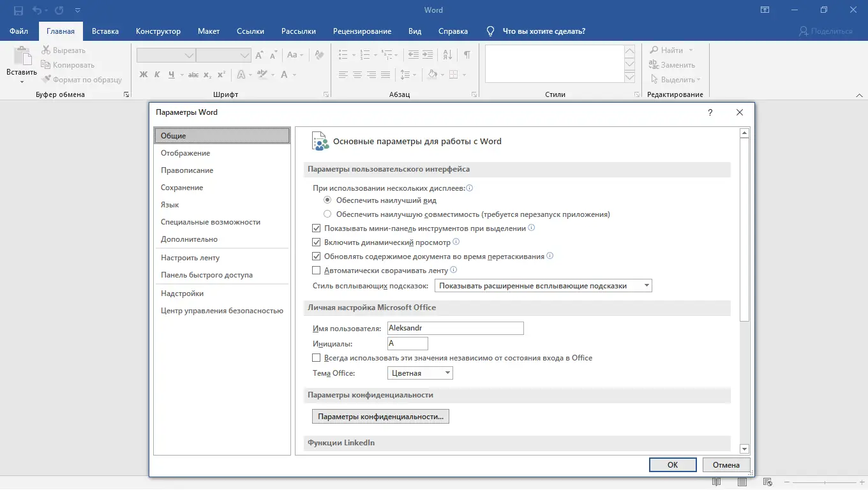Screen dimensions: 868x490
Task: Click the increase font size icon
Action: pyautogui.click(x=259, y=56)
